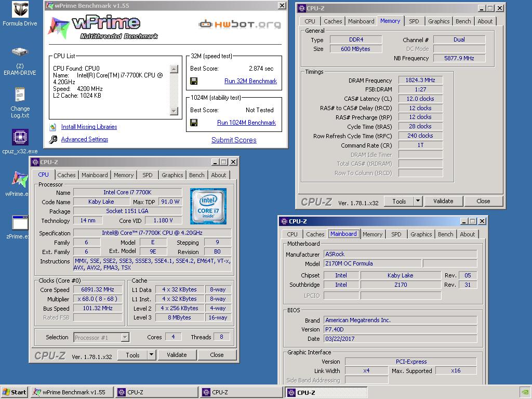This screenshot has width=532, height=399.
Task: Click Close in the CPU window
Action: [x=217, y=355]
